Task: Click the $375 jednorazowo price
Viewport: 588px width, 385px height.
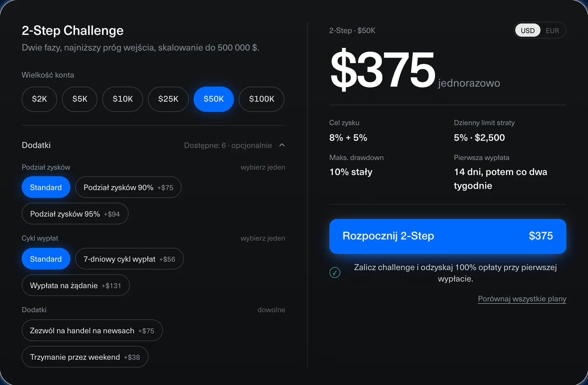Action: pos(415,70)
